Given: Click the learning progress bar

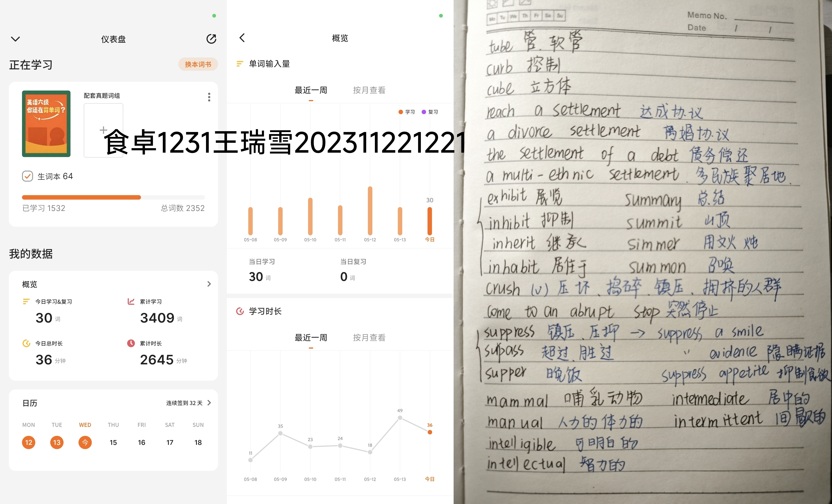Looking at the screenshot, I should (113, 197).
